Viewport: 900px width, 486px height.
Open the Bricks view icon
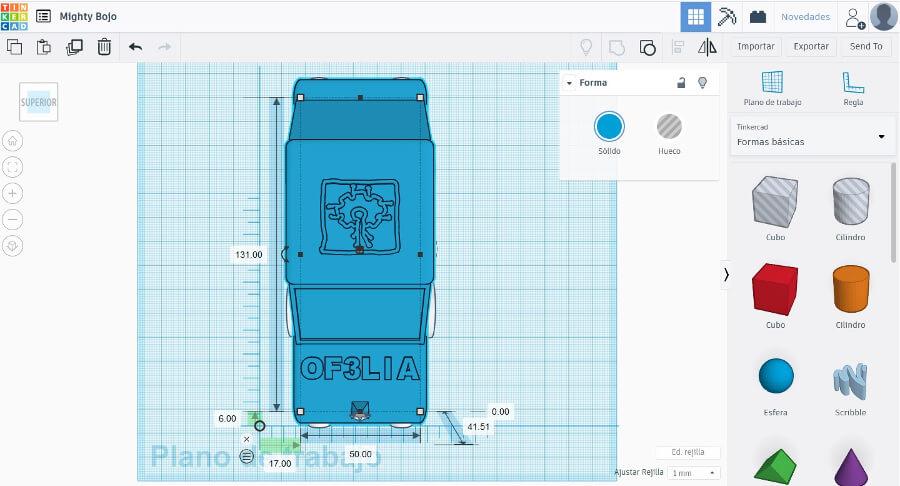[759, 16]
